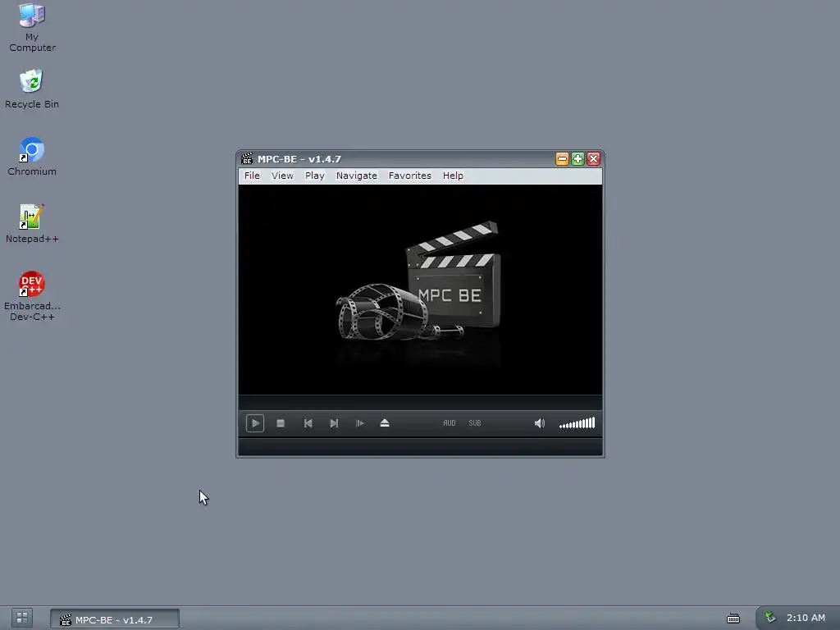Click the MPC BE logo video area
Screen dimensions: 840x630
420,290
